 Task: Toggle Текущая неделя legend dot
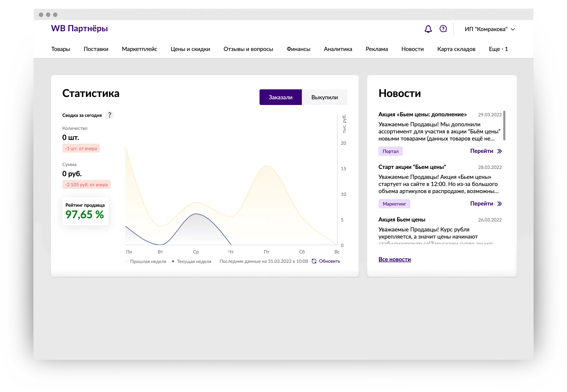(x=173, y=261)
